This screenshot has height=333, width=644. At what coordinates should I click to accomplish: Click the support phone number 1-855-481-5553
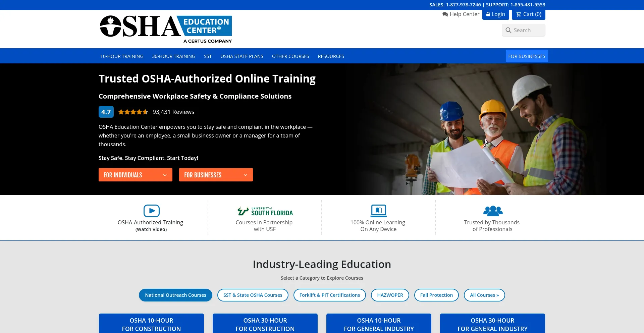tap(528, 5)
